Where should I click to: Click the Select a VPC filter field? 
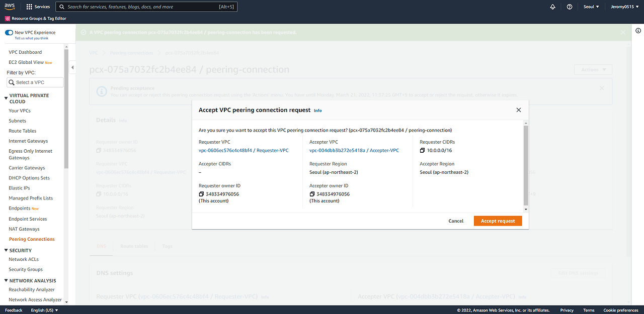coord(35,82)
